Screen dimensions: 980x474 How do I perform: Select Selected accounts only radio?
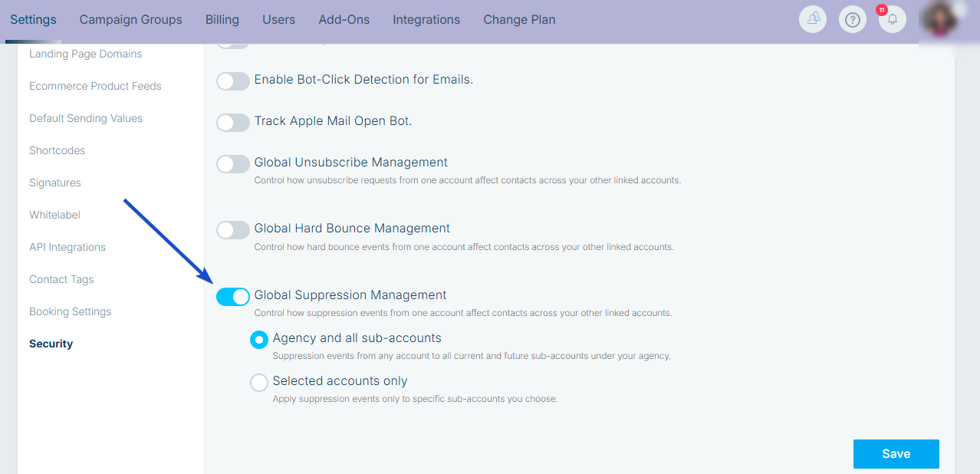click(x=259, y=382)
